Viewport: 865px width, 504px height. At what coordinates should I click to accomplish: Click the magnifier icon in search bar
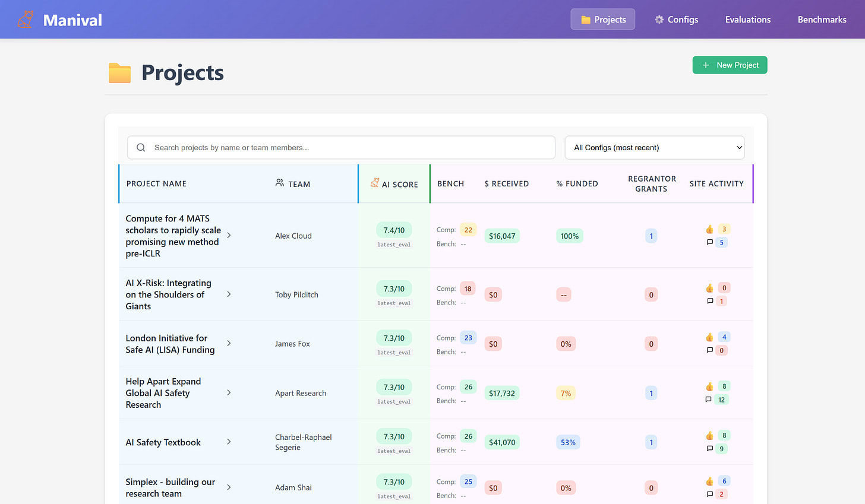tap(141, 148)
